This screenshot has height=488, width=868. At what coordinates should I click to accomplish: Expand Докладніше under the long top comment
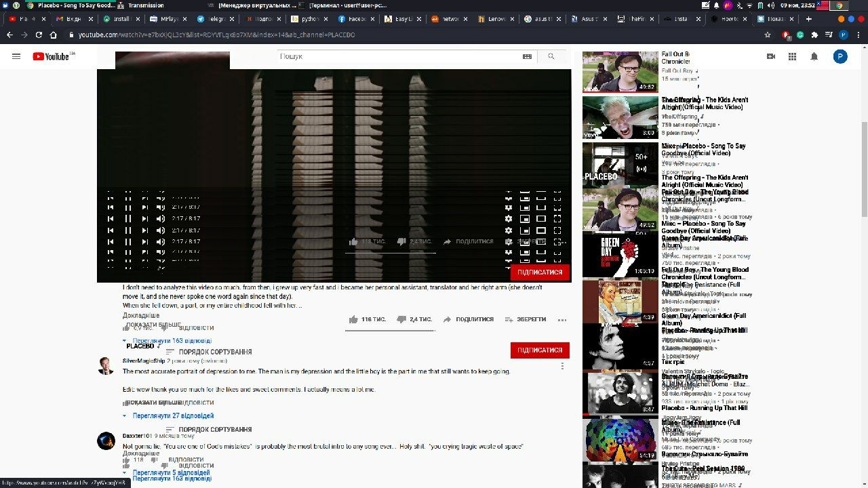141,316
